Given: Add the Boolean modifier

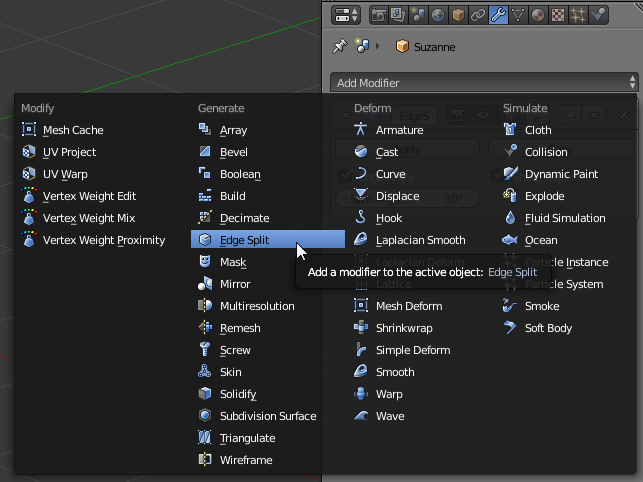Looking at the screenshot, I should pyautogui.click(x=268, y=174).
